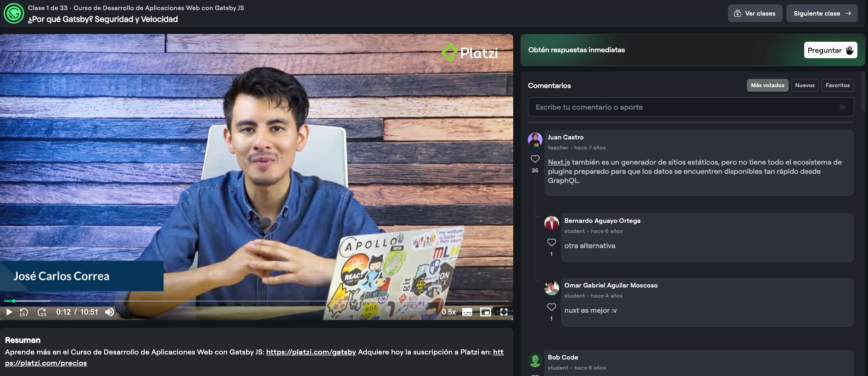Play the video
The height and width of the screenshot is (376, 868).
(x=9, y=312)
